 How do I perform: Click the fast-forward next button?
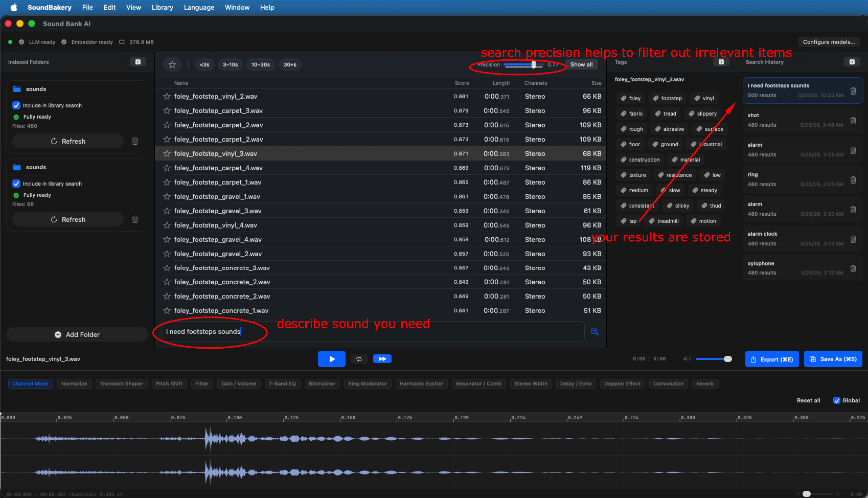point(382,359)
